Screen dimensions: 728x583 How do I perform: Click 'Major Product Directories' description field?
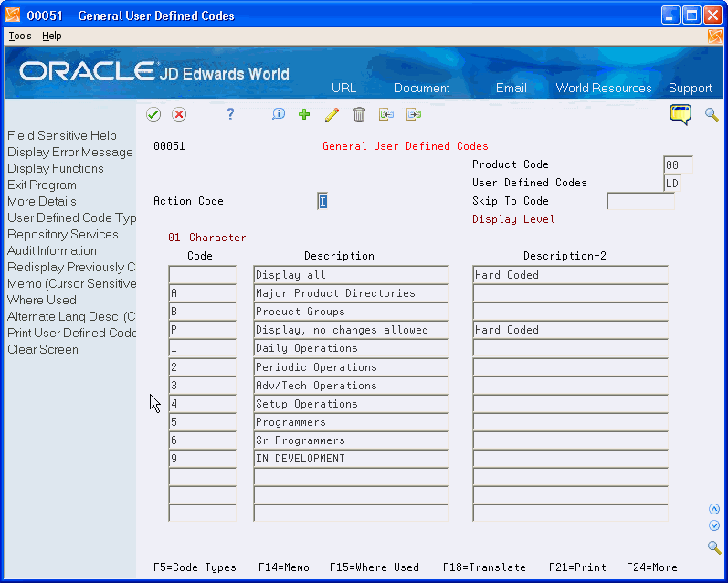click(x=352, y=293)
